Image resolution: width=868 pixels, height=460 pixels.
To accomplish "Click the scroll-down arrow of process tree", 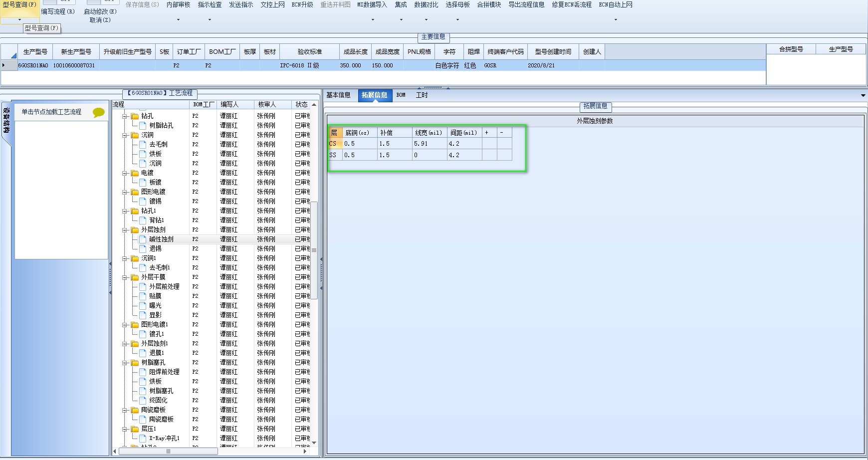I will tap(314, 443).
